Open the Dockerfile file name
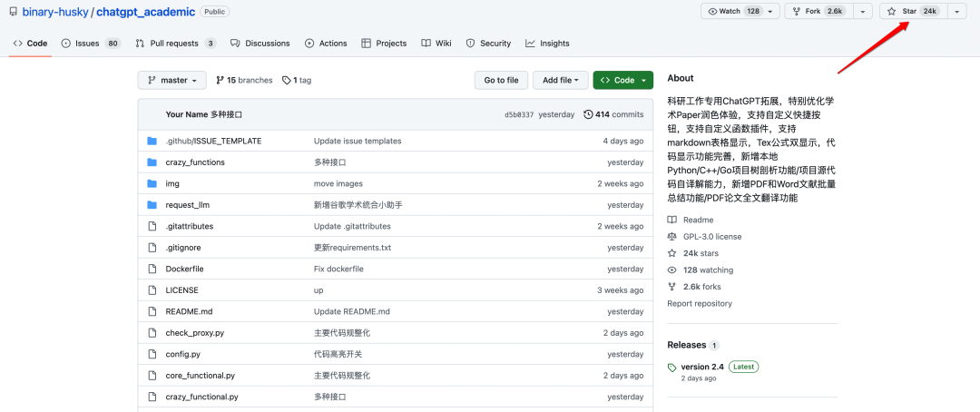 coord(184,269)
